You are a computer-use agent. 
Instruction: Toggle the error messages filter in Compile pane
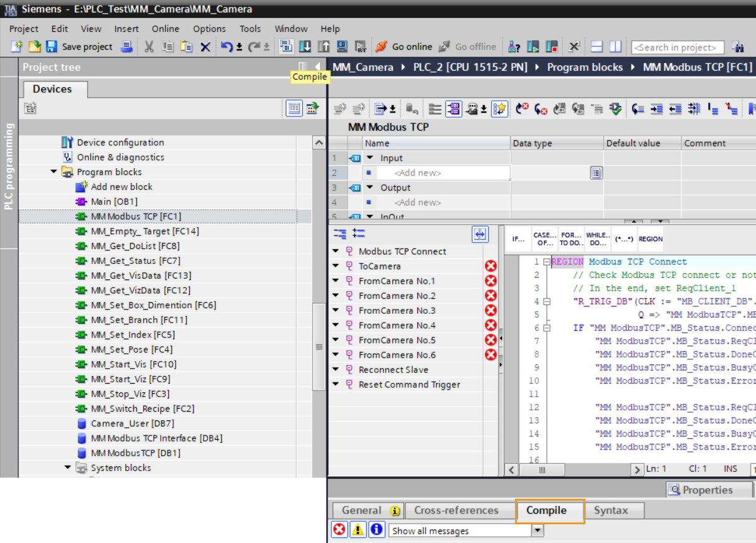click(339, 529)
